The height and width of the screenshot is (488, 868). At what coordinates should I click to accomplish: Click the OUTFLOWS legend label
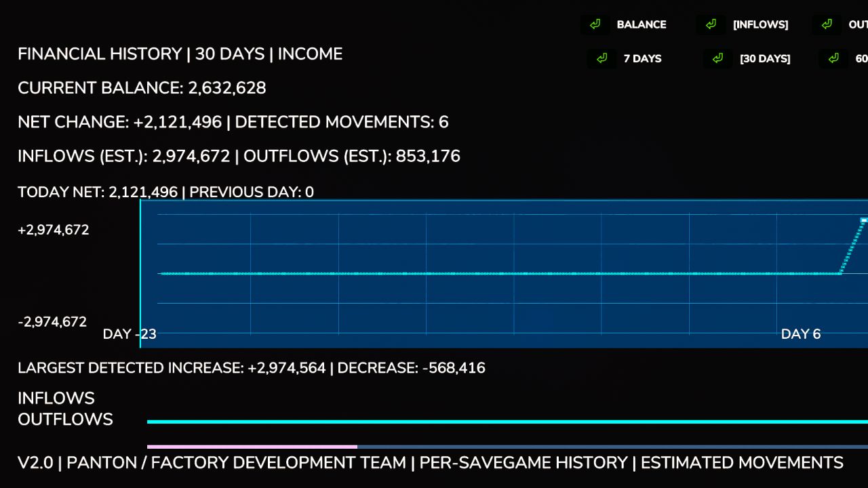tap(65, 420)
